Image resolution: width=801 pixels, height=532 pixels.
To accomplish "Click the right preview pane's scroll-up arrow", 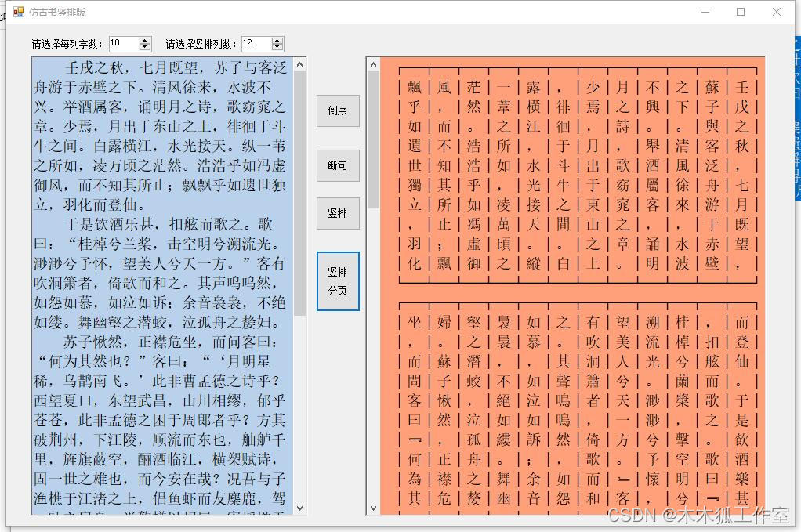I will [373, 64].
